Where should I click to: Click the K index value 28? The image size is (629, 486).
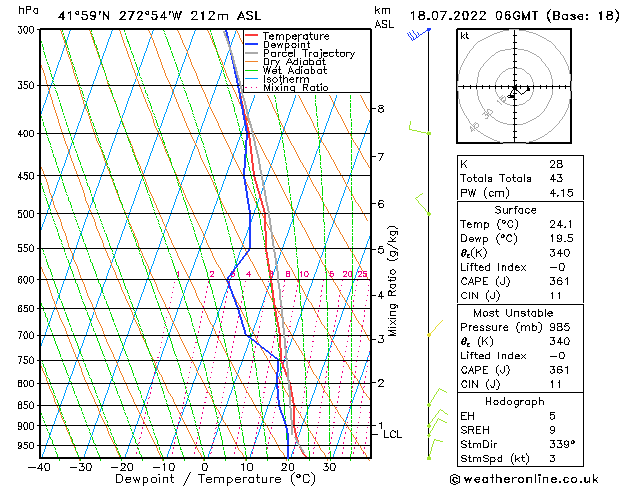coord(556,164)
